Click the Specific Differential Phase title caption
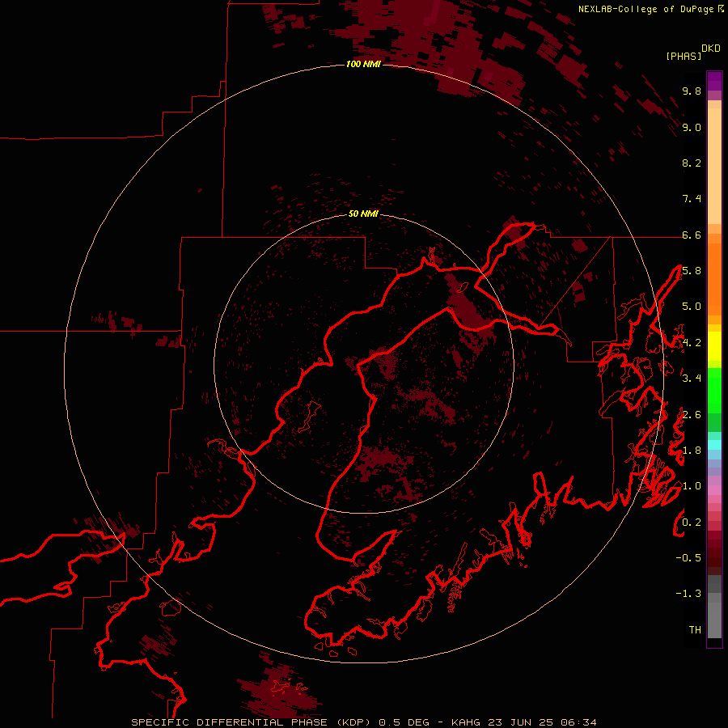Image resolution: width=728 pixels, height=728 pixels. (250, 722)
